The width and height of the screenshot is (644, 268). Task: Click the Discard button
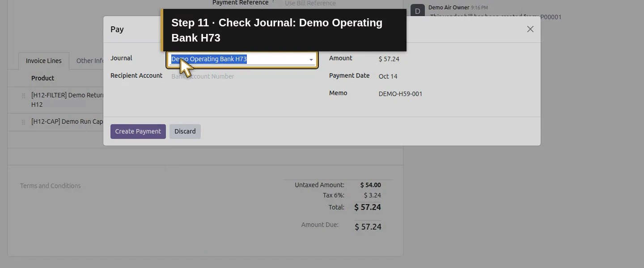tap(185, 131)
